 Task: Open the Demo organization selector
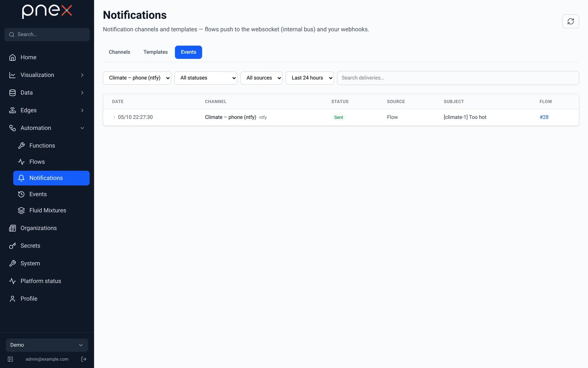click(x=47, y=345)
